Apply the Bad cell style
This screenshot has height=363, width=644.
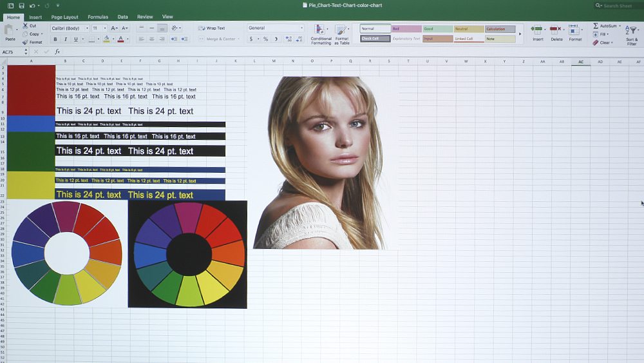406,29
